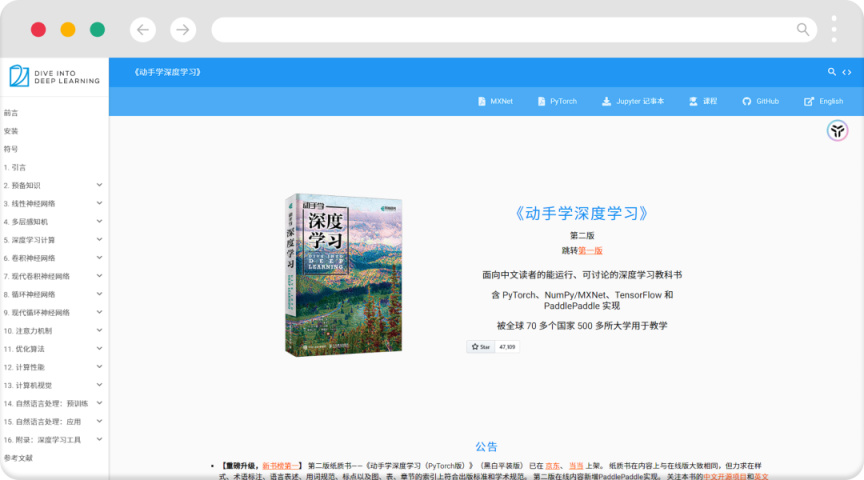Click the red window close dot
Viewport: 864px width, 480px height.
(38, 29)
